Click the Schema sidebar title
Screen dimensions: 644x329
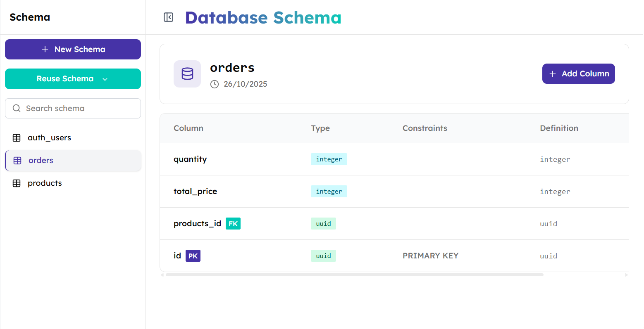click(x=30, y=17)
